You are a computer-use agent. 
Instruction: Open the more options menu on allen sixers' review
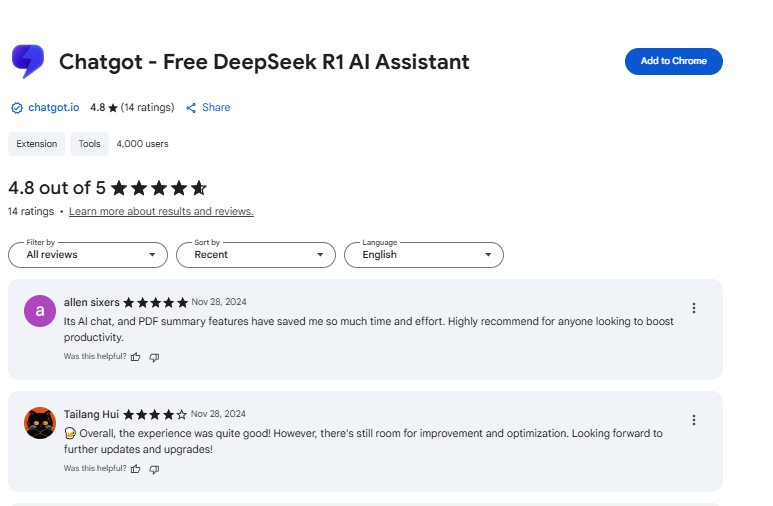[694, 308]
